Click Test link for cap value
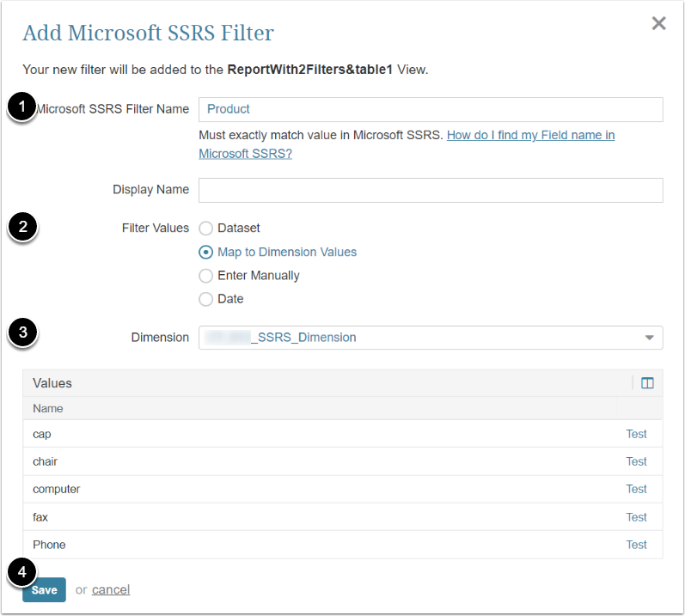This screenshot has height=616, width=685. [636, 434]
